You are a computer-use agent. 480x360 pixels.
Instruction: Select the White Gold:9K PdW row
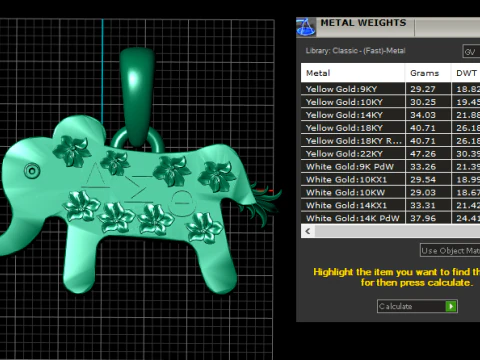click(390, 167)
